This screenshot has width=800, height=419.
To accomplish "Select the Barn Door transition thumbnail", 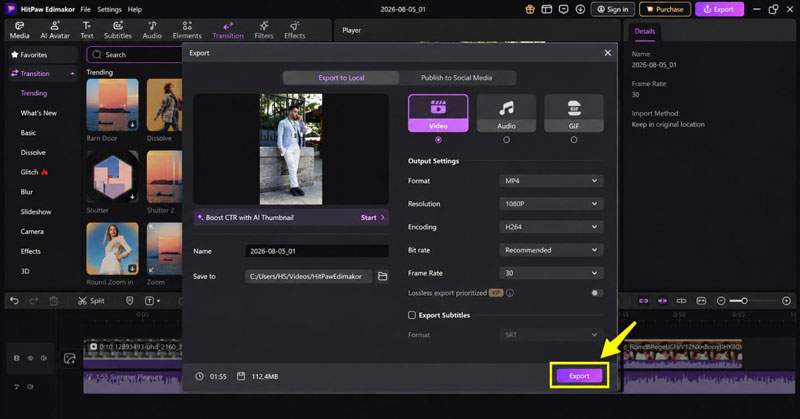I will pyautogui.click(x=112, y=105).
